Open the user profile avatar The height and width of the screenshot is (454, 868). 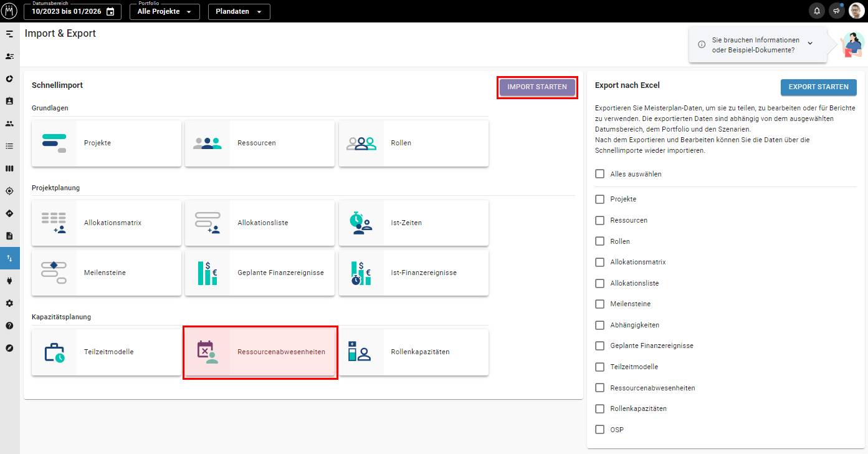click(857, 11)
